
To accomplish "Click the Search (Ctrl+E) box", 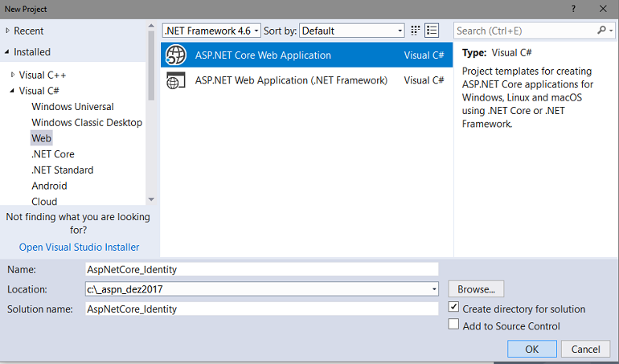I will (525, 31).
